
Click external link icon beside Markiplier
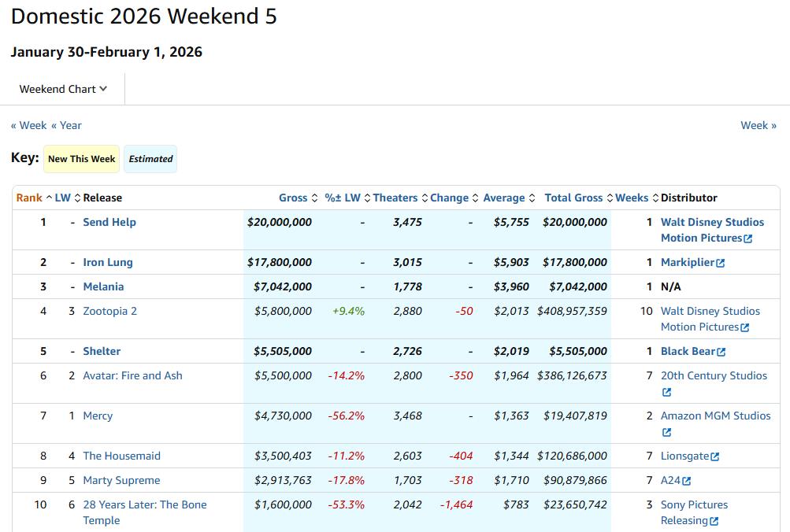point(721,263)
